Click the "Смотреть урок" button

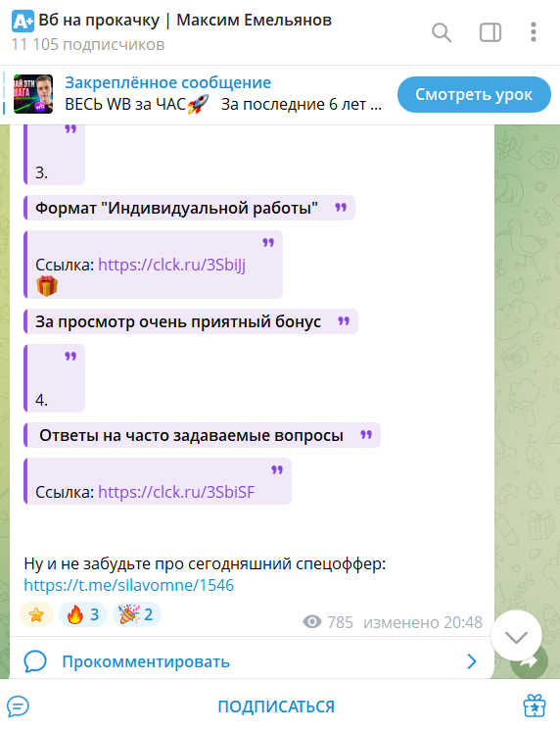474,94
